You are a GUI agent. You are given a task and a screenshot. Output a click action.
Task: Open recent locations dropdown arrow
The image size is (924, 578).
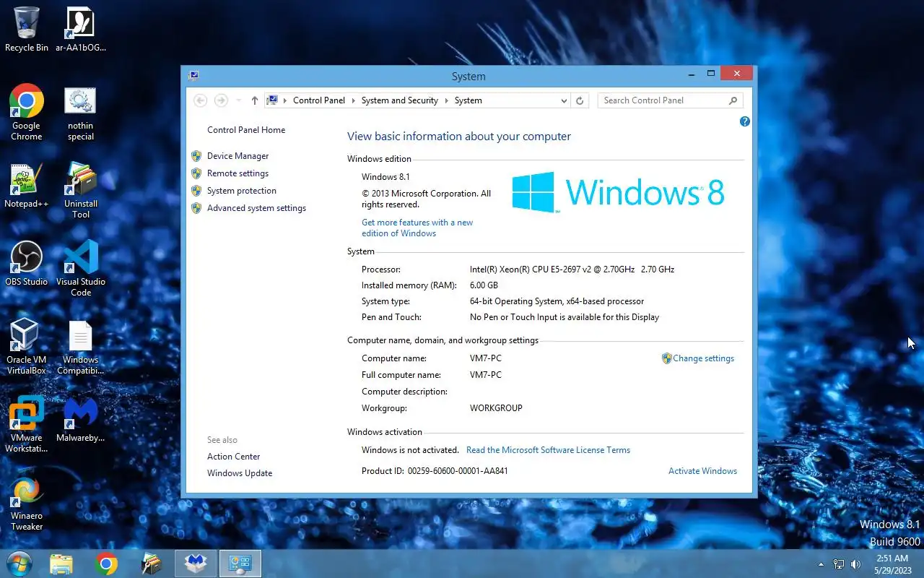(239, 100)
